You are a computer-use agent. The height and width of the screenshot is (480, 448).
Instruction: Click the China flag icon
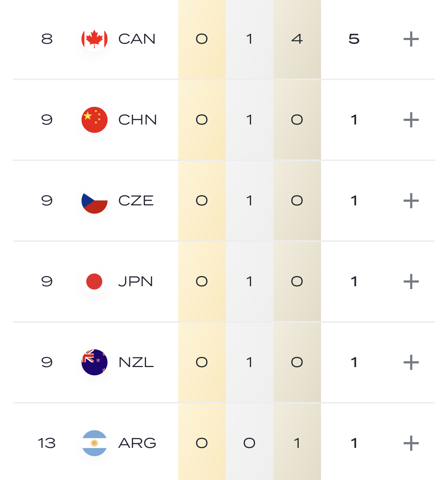click(x=95, y=120)
